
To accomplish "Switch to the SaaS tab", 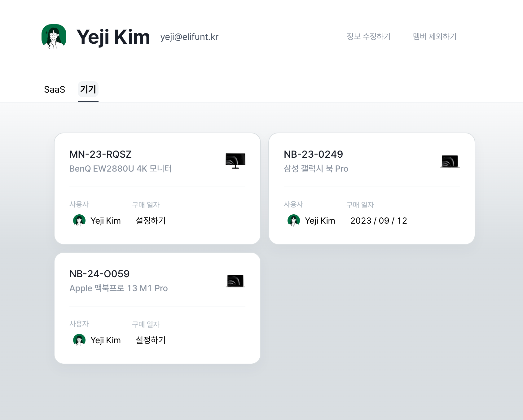I will coord(55,90).
